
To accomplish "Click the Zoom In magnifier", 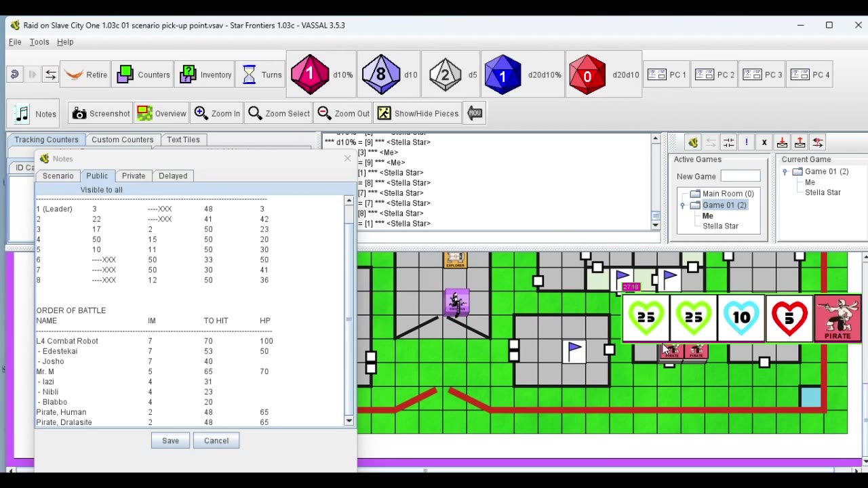I will click(x=217, y=113).
